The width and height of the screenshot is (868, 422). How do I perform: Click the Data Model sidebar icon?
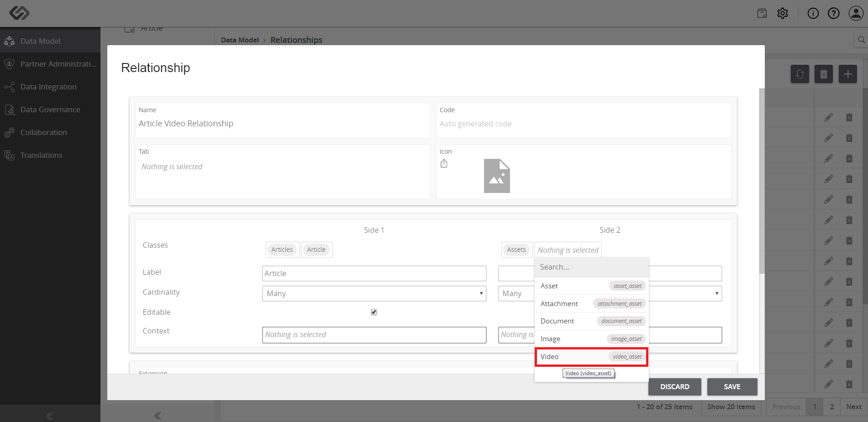(x=10, y=41)
